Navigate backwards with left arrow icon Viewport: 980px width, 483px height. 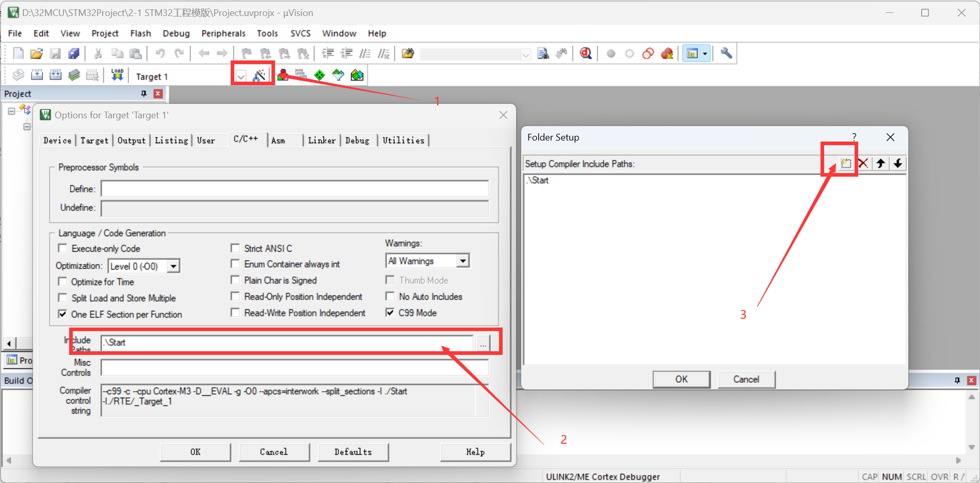click(x=204, y=53)
